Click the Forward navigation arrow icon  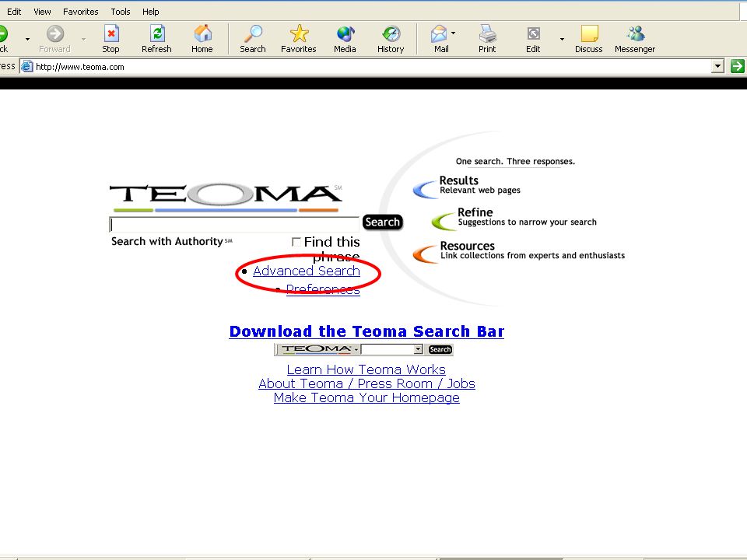[x=55, y=33]
